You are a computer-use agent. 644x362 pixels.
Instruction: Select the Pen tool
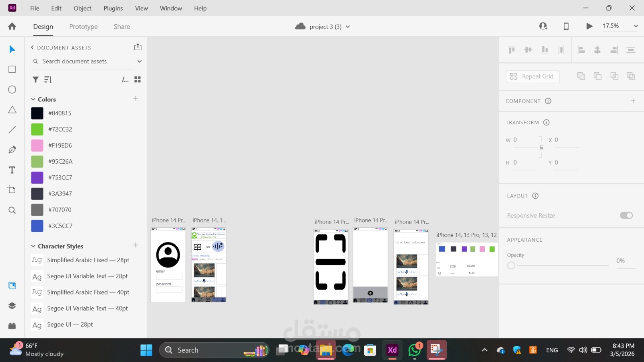pyautogui.click(x=12, y=150)
